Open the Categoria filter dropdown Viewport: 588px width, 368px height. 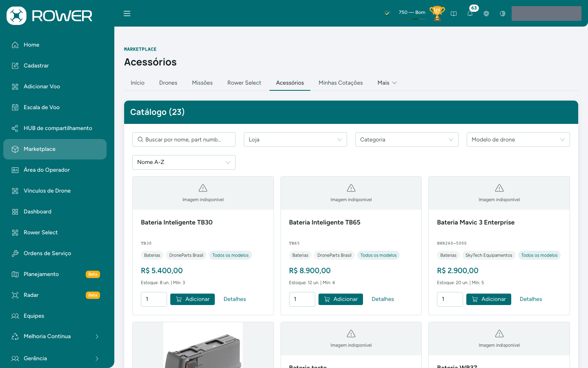pos(407,139)
